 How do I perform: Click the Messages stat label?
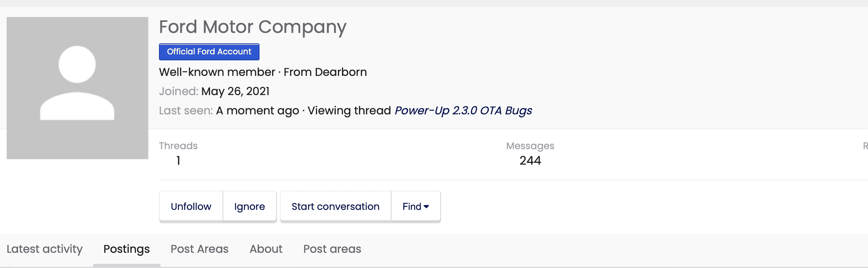(x=530, y=146)
